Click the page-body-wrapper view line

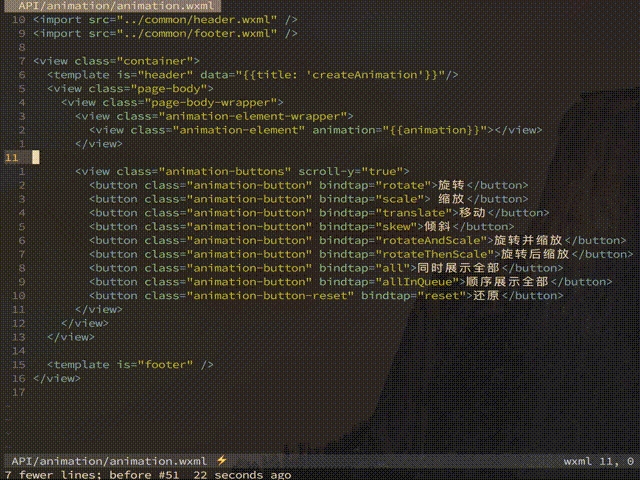tap(172, 102)
